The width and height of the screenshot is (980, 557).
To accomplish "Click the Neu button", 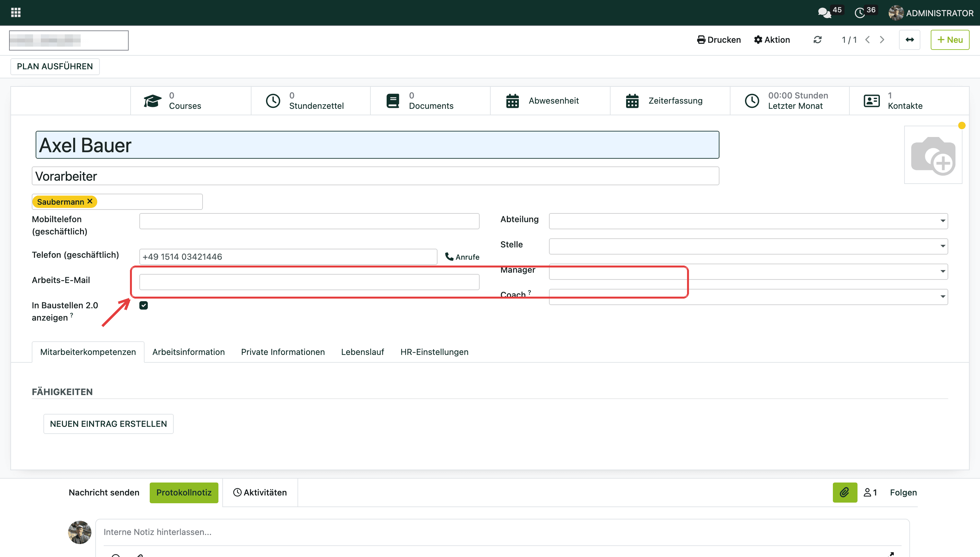I will click(950, 40).
